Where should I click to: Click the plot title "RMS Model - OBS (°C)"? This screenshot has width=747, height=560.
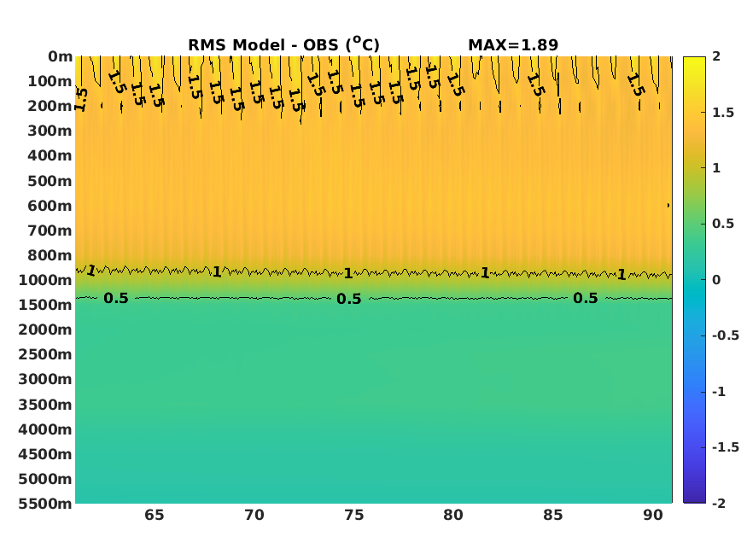(284, 44)
